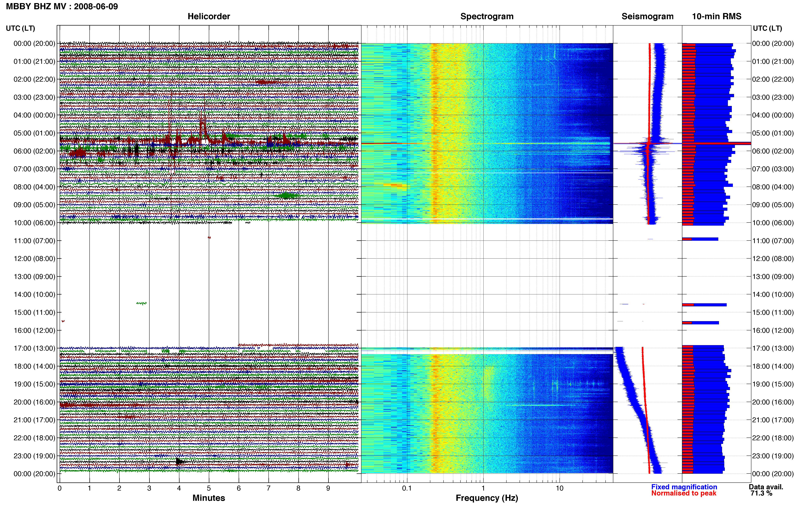Click the '5' minutes tick label
This screenshot has height=508, width=812.
pos(209,488)
